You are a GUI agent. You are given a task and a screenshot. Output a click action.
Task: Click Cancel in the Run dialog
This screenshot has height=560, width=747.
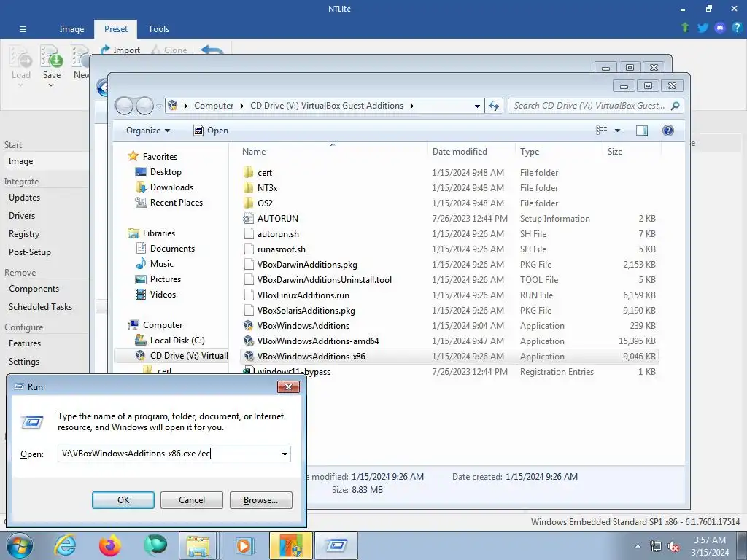[x=192, y=500]
